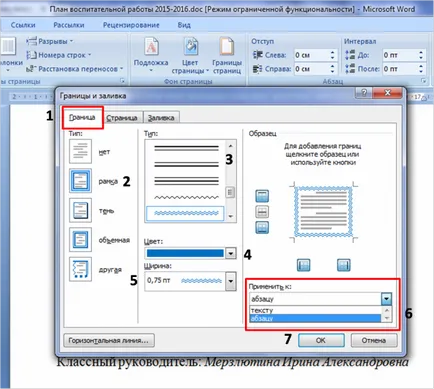This screenshot has height=389, width=434.
Task: Close the Границы и заливка dialog
Action: pyautogui.click(x=388, y=93)
